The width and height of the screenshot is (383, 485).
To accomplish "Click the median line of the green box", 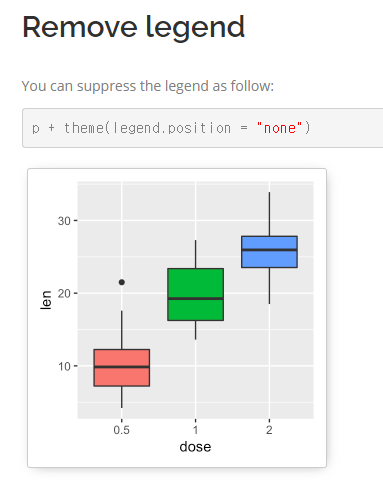I will coord(196,298).
